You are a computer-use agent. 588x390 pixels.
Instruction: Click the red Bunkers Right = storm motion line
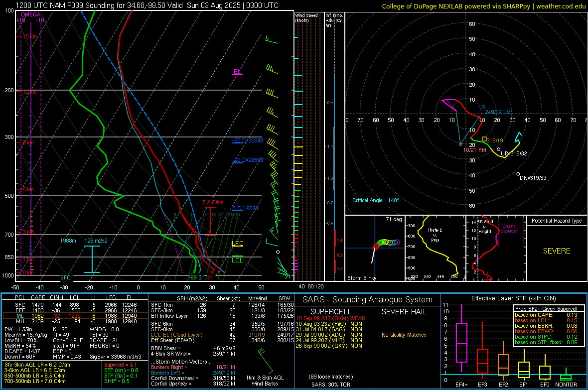(193, 367)
